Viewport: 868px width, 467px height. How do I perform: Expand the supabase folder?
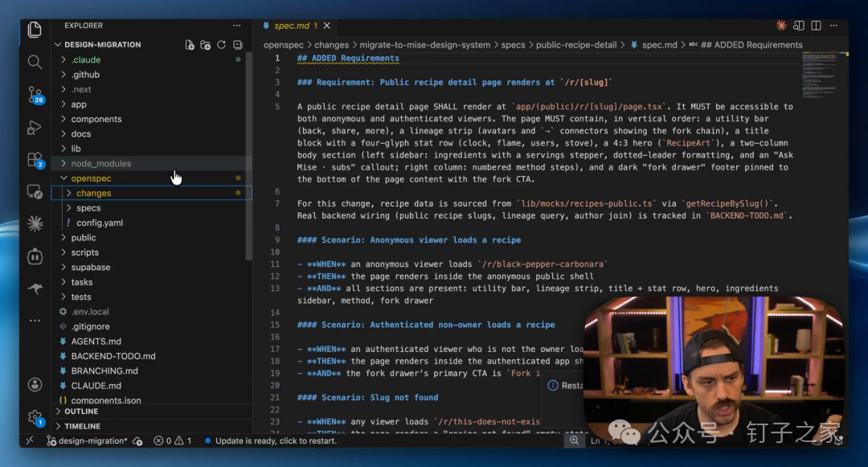[90, 267]
